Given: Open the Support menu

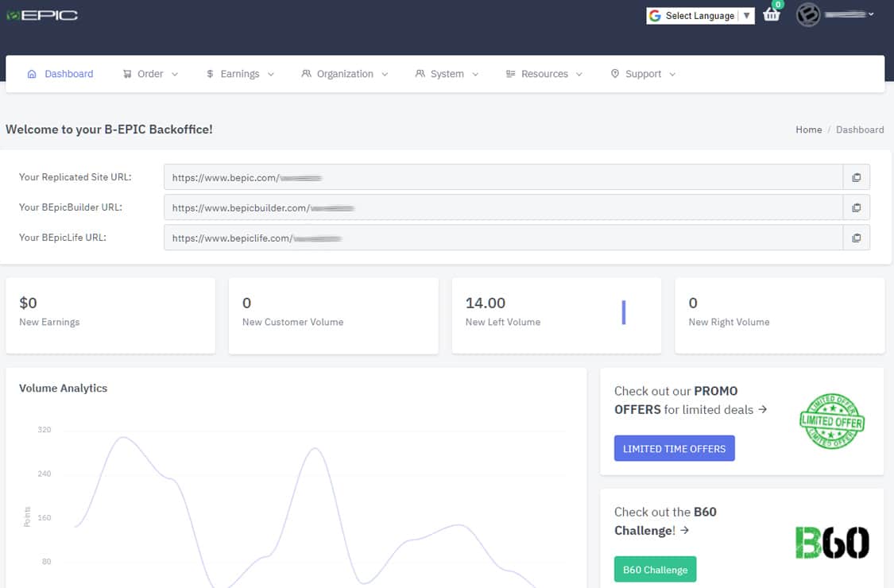Looking at the screenshot, I should click(x=643, y=74).
